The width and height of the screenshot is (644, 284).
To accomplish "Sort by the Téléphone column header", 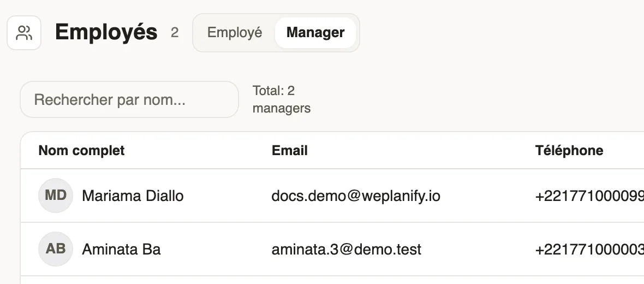I will [569, 150].
